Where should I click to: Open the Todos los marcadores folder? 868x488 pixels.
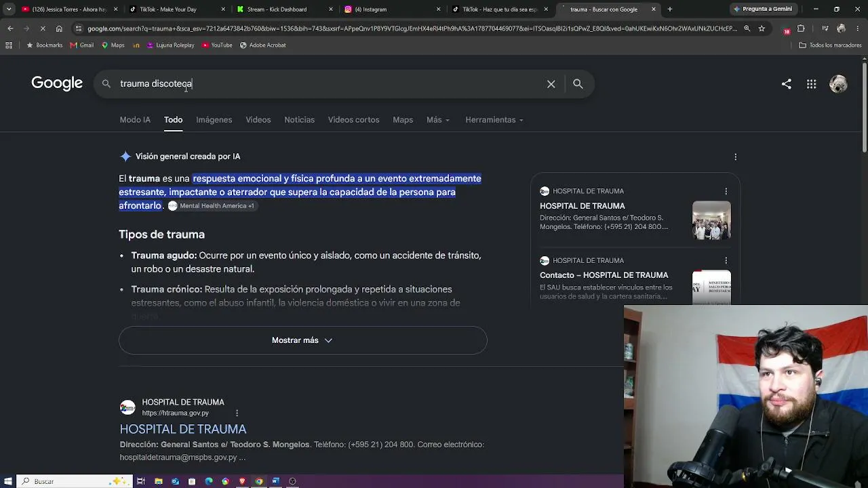(x=830, y=45)
